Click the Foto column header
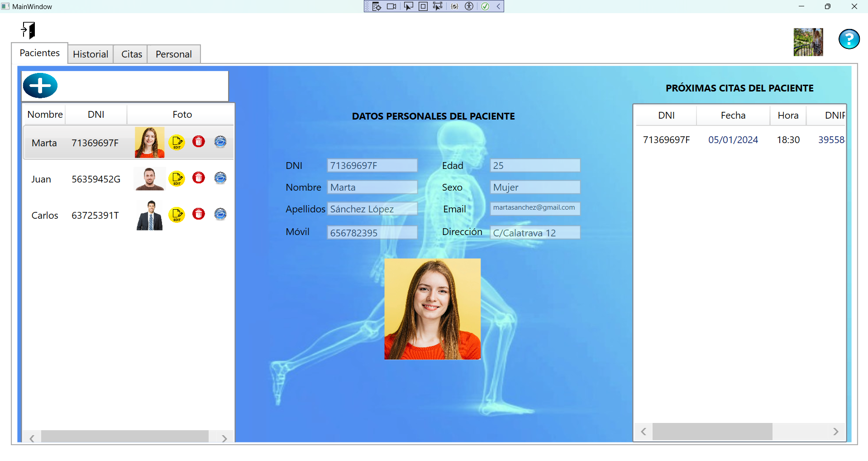The width and height of the screenshot is (868, 461). tap(182, 115)
